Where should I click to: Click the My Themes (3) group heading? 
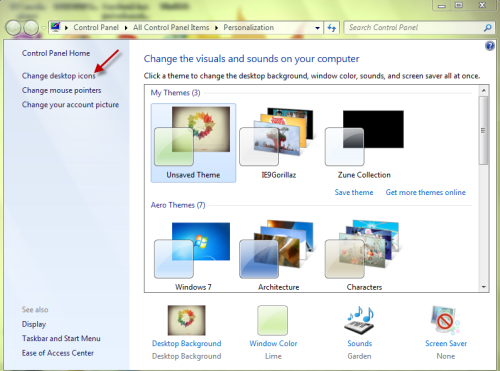pos(175,93)
